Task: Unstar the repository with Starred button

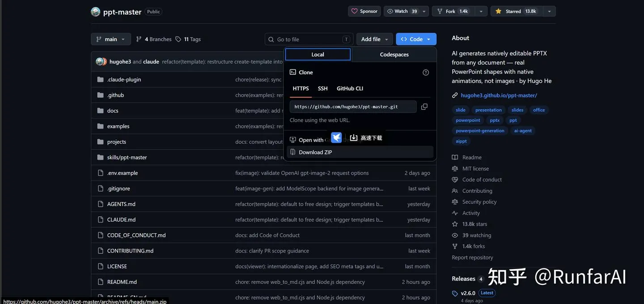Action: (x=517, y=12)
